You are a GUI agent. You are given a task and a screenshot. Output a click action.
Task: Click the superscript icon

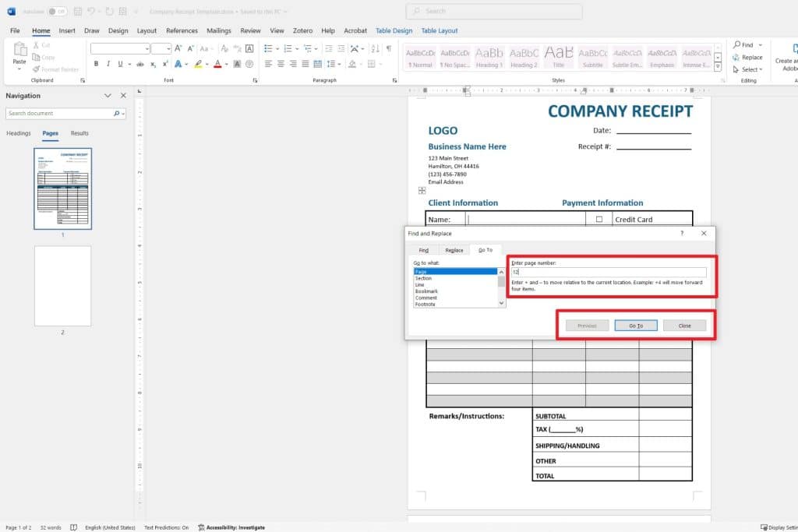165,64
